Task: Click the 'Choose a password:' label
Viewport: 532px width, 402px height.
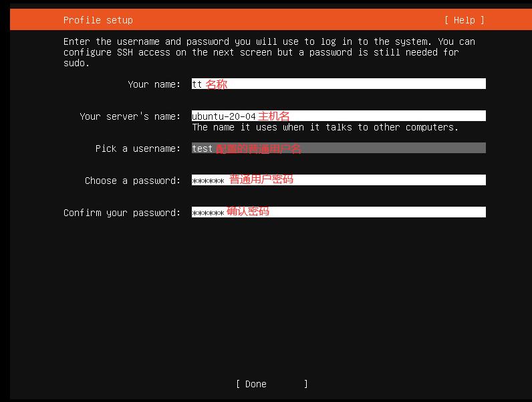Action: 133,181
